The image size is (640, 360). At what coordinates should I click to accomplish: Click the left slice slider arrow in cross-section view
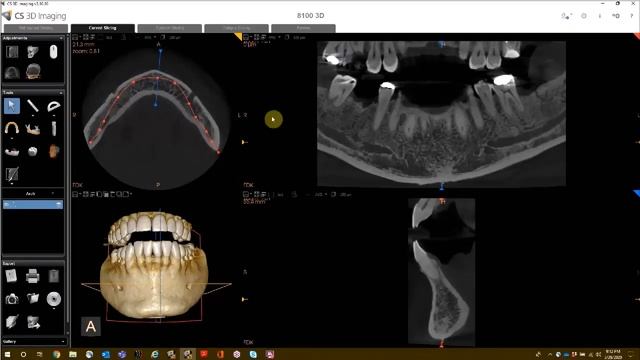coord(244,299)
